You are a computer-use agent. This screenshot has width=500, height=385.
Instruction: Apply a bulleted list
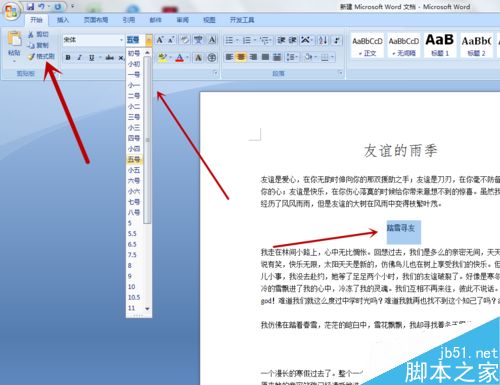tap(229, 40)
